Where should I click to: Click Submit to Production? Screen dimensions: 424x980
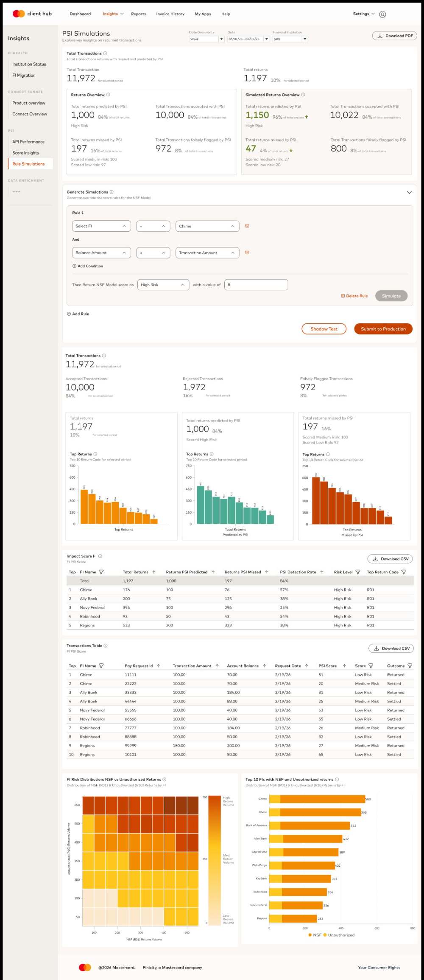coord(383,329)
